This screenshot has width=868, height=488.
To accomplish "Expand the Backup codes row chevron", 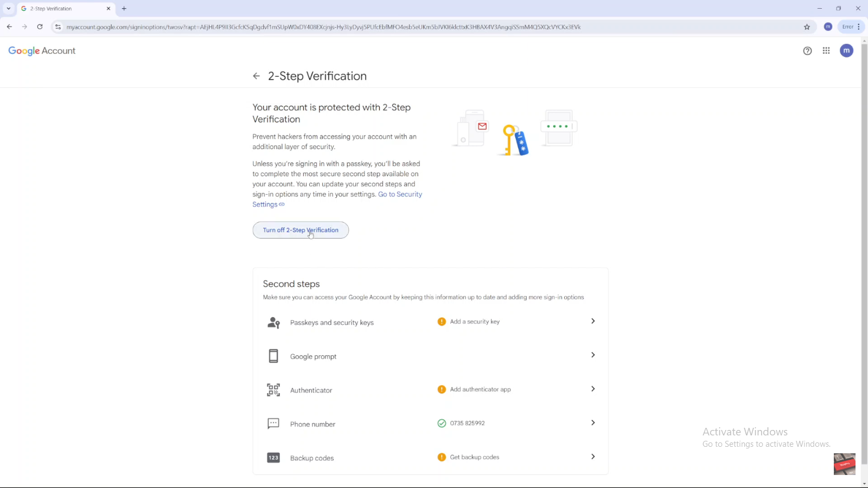I will [593, 457].
